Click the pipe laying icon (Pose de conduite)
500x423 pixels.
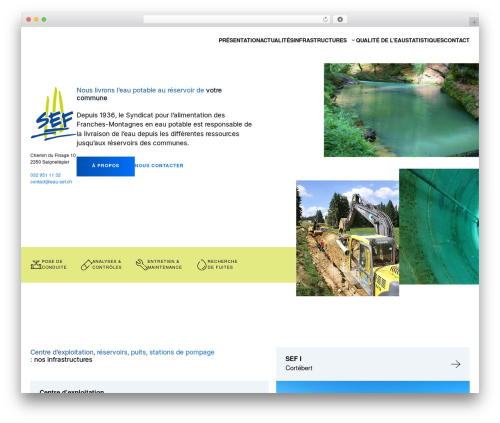point(36,265)
